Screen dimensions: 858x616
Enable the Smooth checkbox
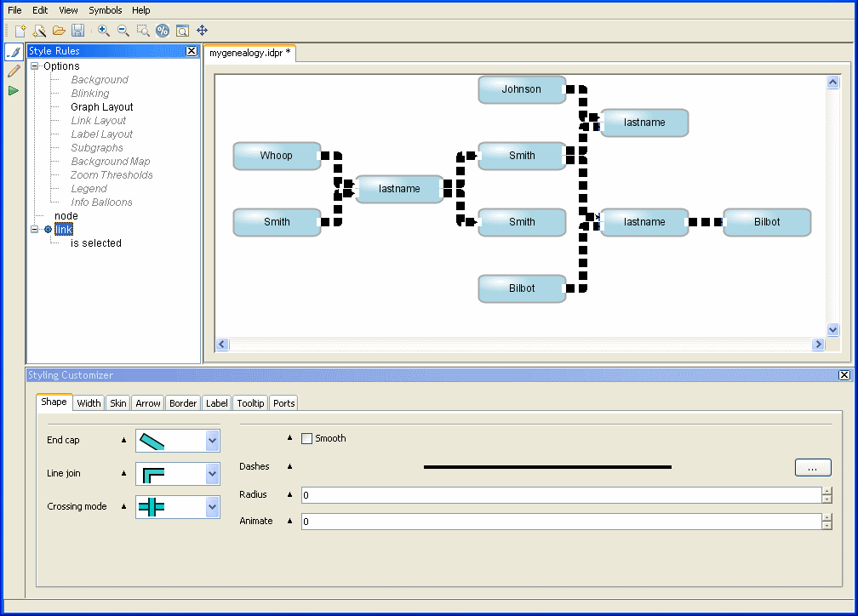[x=307, y=438]
